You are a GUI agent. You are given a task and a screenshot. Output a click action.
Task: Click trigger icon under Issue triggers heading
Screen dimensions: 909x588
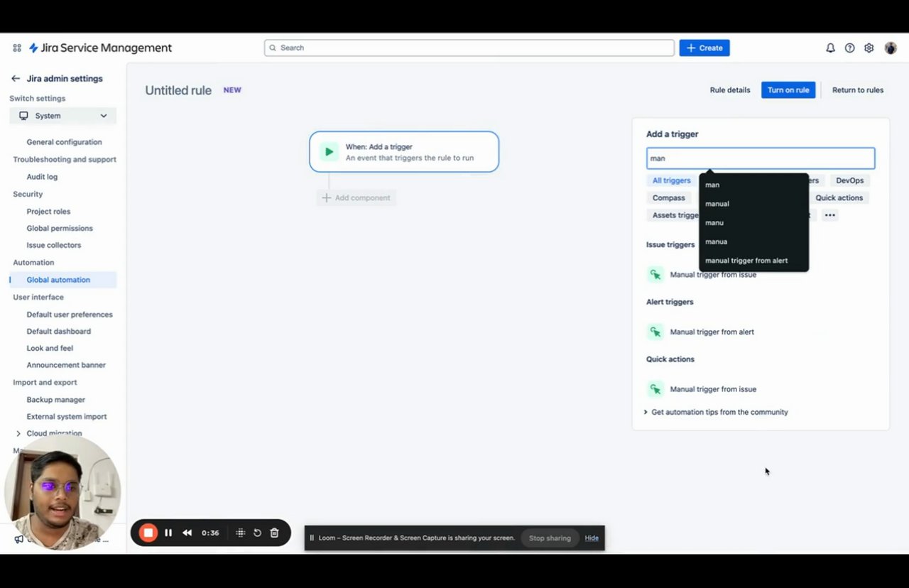[655, 275]
